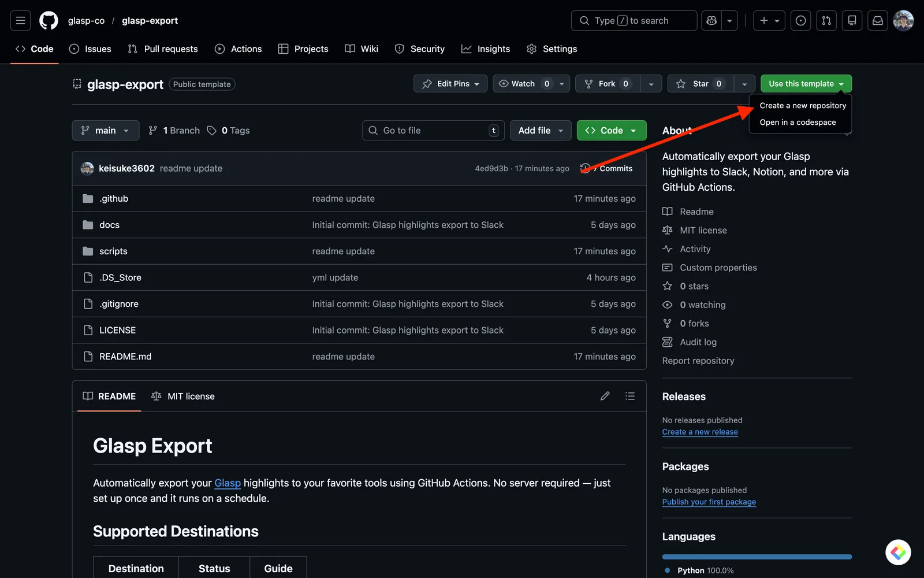Open the README outline list icon
Screen dimensions: 924x578
pos(630,396)
